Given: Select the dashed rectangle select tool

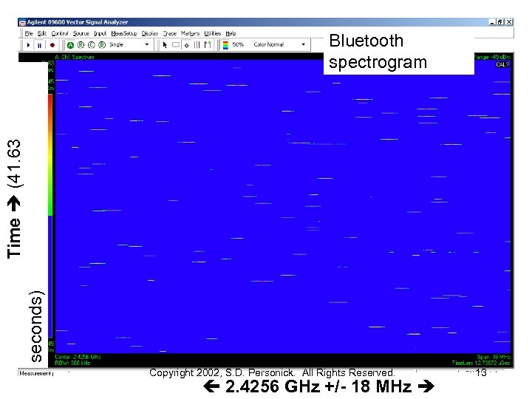Looking at the screenshot, I should point(176,45).
